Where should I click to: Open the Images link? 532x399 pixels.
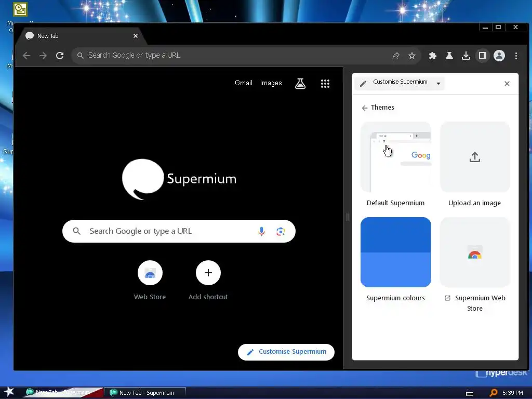point(271,83)
